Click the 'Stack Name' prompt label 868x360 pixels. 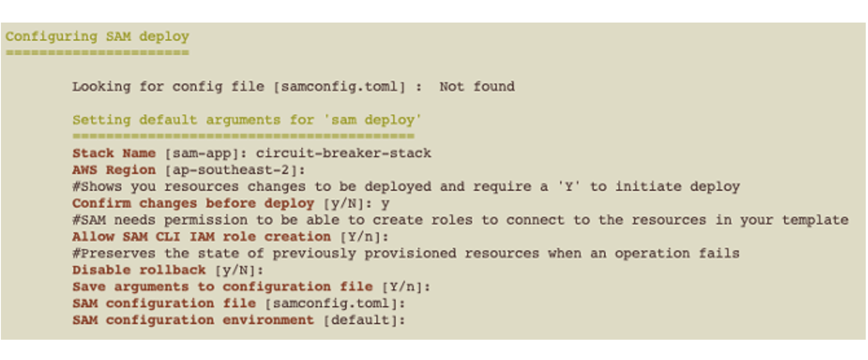(x=114, y=153)
